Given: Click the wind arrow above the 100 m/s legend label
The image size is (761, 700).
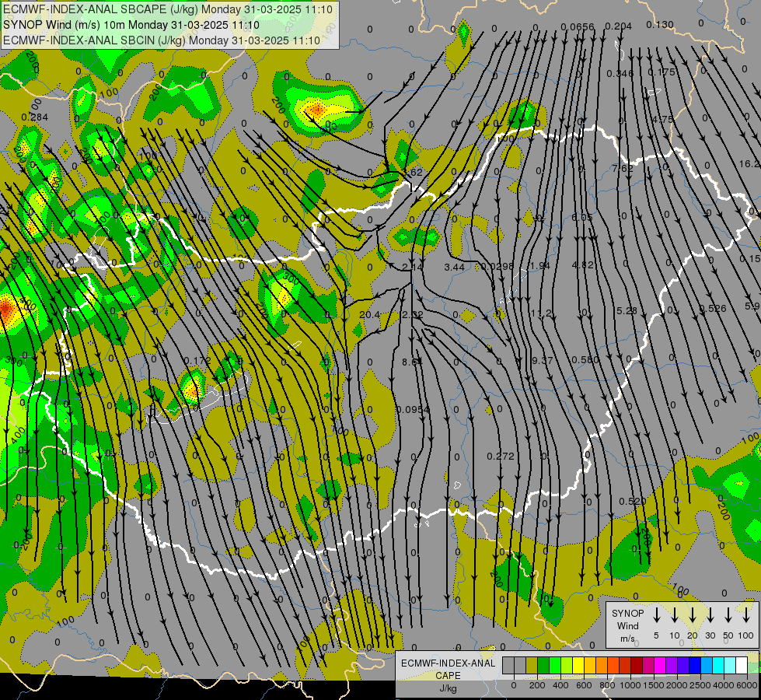Looking at the screenshot, I should (746, 615).
